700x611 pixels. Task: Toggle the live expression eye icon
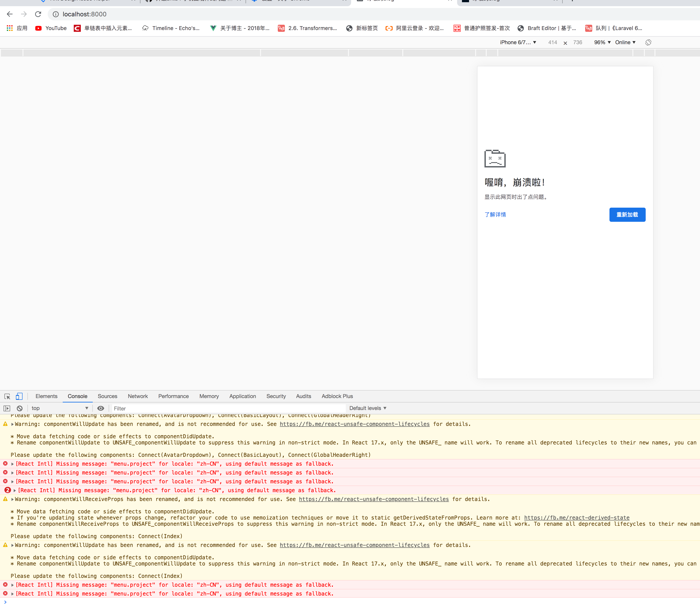[100, 408]
